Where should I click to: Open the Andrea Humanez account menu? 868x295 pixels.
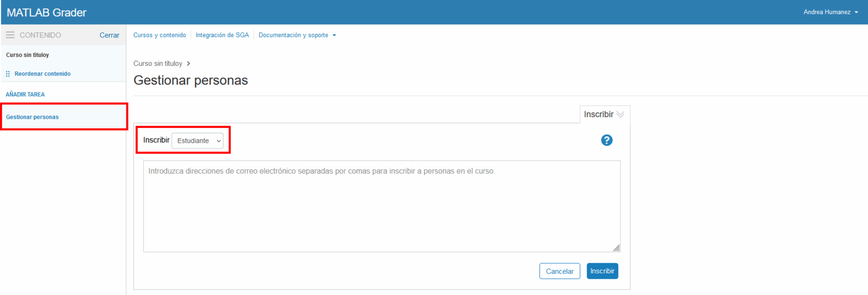(x=830, y=12)
